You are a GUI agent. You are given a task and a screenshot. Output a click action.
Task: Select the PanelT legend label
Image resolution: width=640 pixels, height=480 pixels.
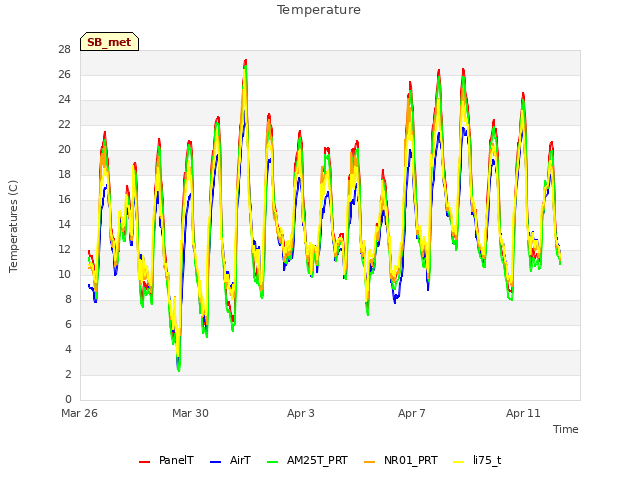click(x=176, y=460)
